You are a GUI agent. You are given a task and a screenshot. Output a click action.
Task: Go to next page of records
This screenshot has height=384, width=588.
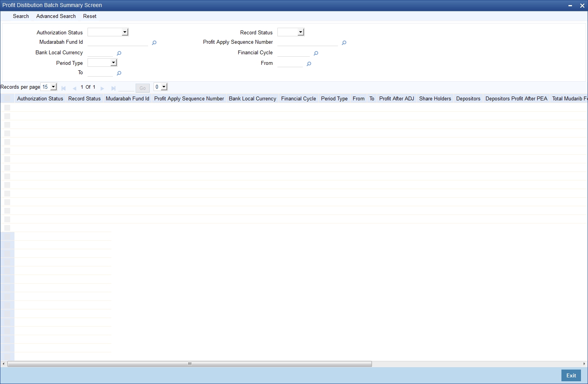102,88
